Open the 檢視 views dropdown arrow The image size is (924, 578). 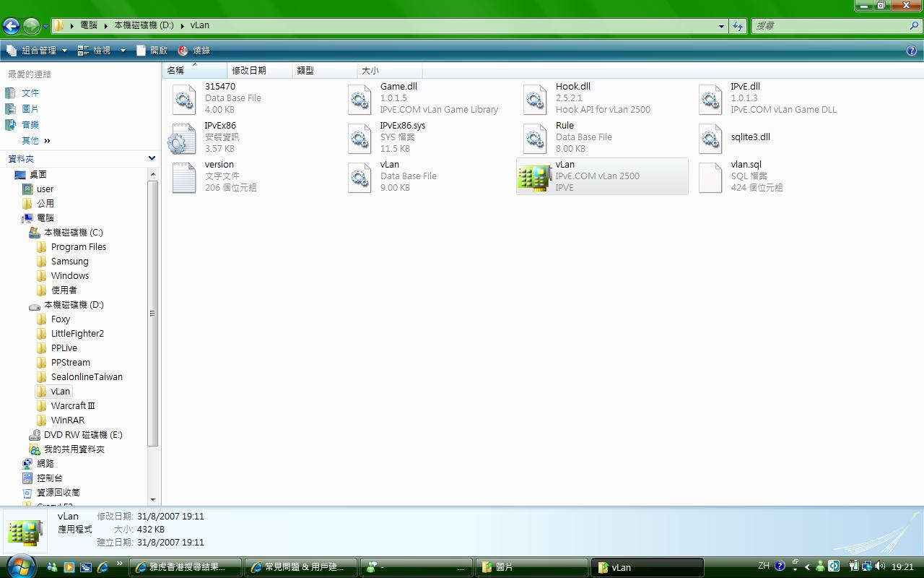coord(123,51)
